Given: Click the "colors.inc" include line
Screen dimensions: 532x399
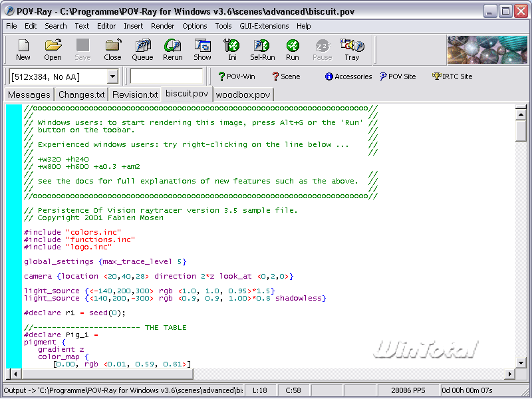Looking at the screenshot, I should click(x=72, y=232).
